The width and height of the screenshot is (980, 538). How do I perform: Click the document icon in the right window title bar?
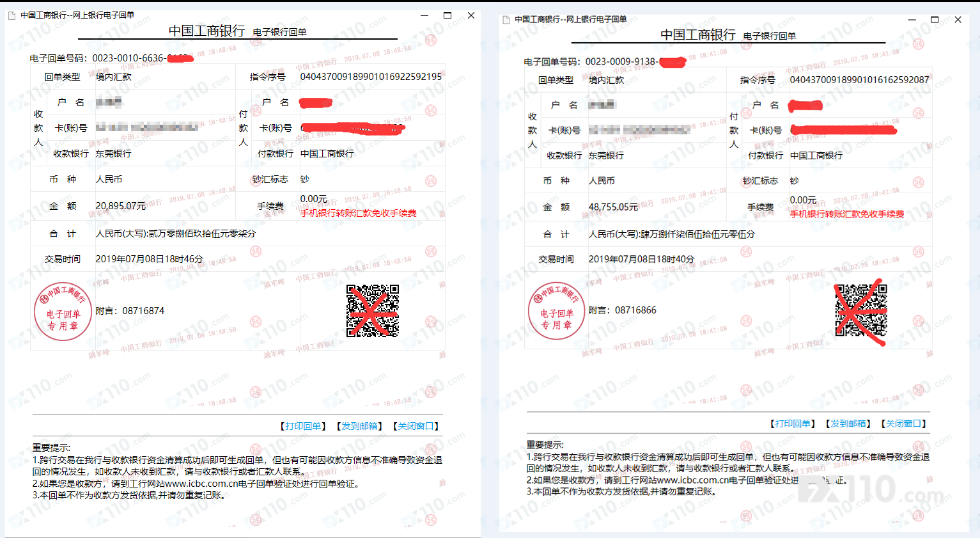[506, 20]
